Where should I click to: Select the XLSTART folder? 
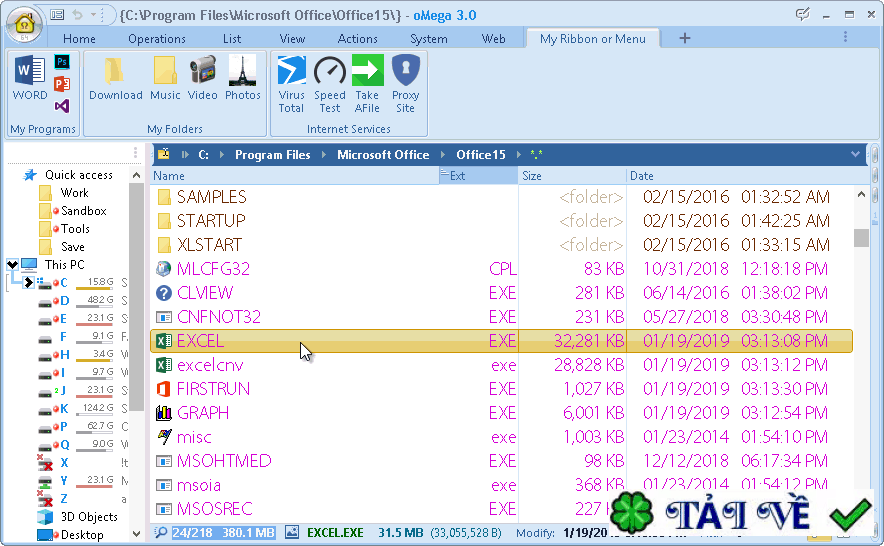209,245
